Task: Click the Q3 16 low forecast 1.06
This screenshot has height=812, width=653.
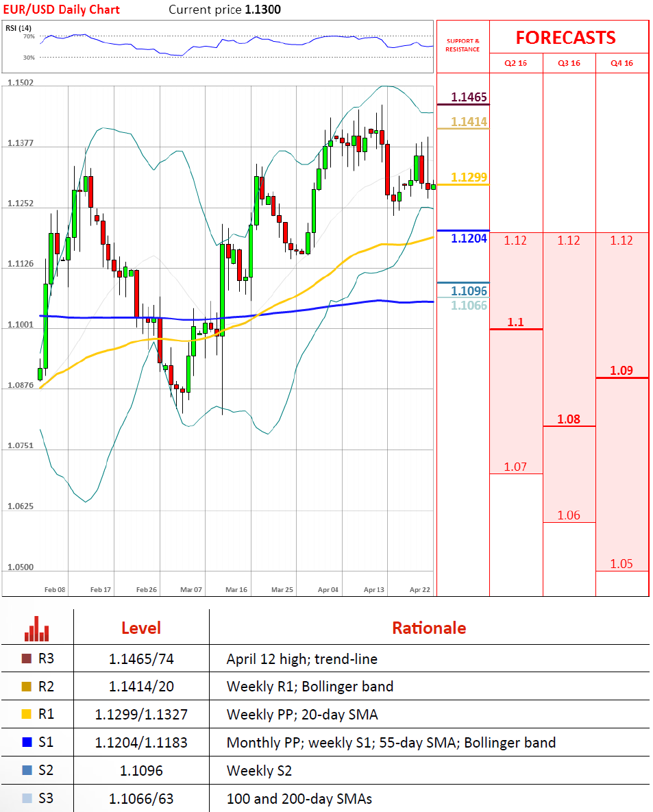Action: (x=569, y=516)
